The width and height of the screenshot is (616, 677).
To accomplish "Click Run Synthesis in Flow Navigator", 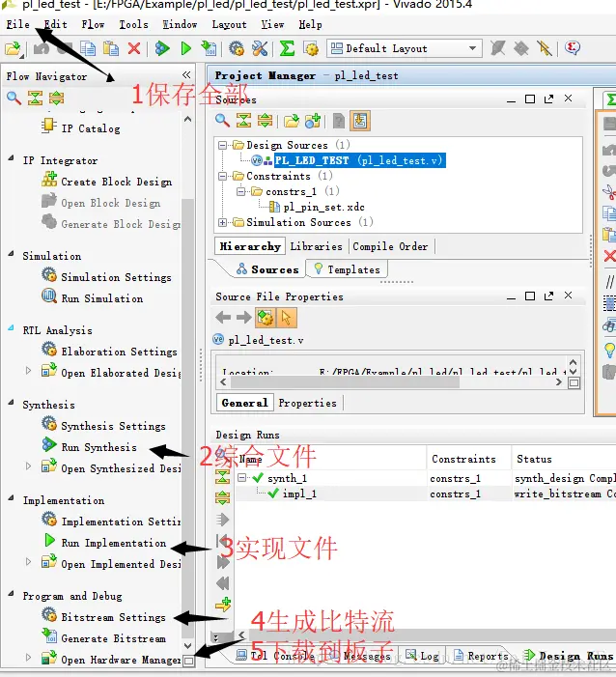I will click(98, 447).
